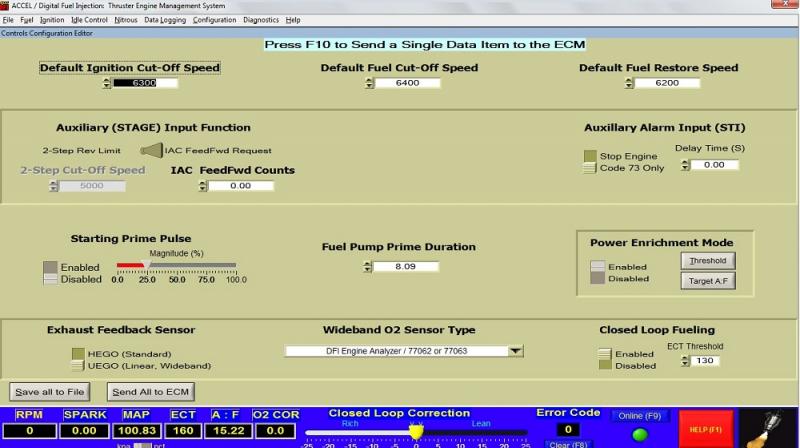Viewport: 800px width, 448px height.
Task: Adjust Delay Time stepper arrows
Action: click(685, 165)
